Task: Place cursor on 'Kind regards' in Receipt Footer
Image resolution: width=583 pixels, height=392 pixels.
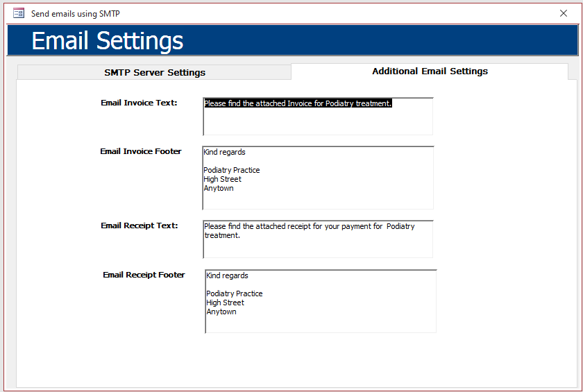Action: 227,275
